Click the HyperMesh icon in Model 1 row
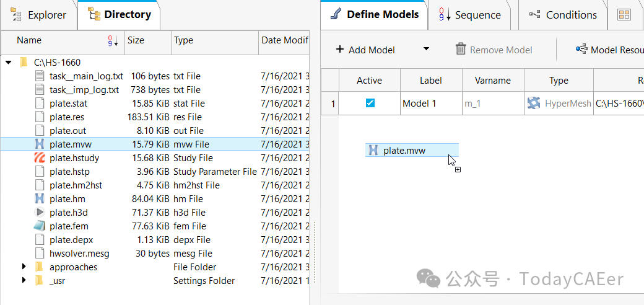 534,103
